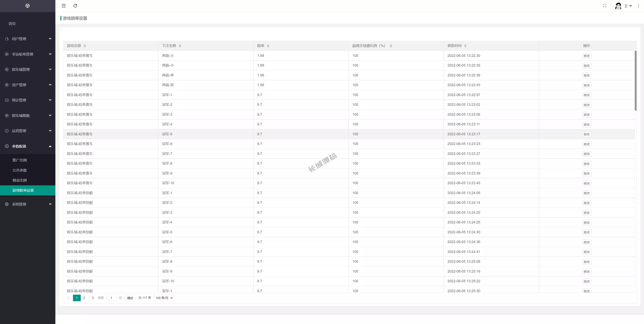Open the 100 条/页 page size dropdown
The height and width of the screenshot is (324, 644).
(x=164, y=298)
